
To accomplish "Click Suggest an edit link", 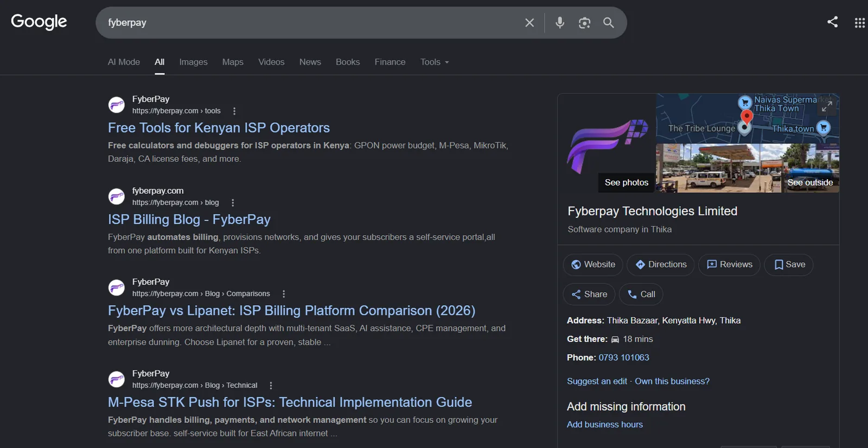I will (x=597, y=381).
